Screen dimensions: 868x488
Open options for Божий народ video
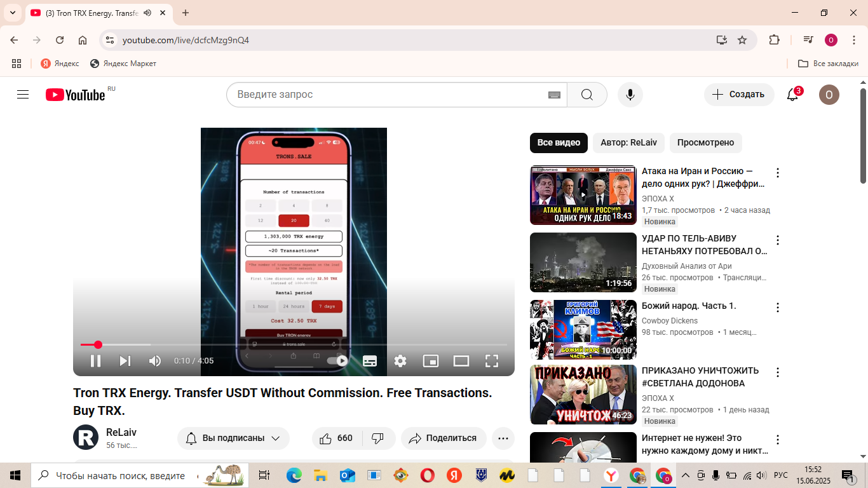[x=777, y=308]
